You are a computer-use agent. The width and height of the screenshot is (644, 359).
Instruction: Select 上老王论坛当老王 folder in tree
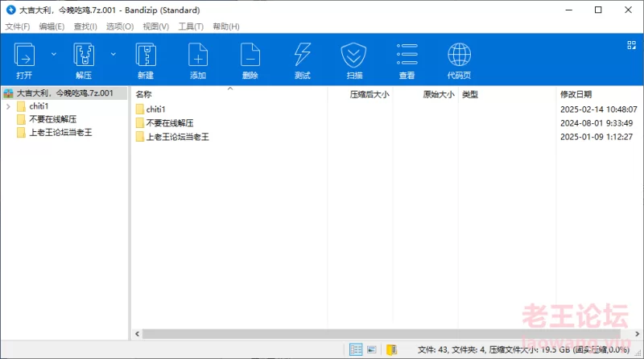[x=61, y=133]
